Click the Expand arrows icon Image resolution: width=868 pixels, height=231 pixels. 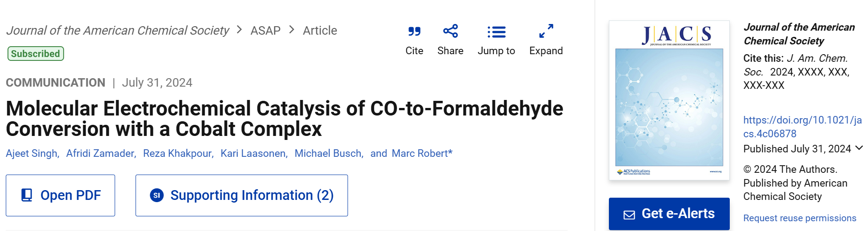point(546,31)
